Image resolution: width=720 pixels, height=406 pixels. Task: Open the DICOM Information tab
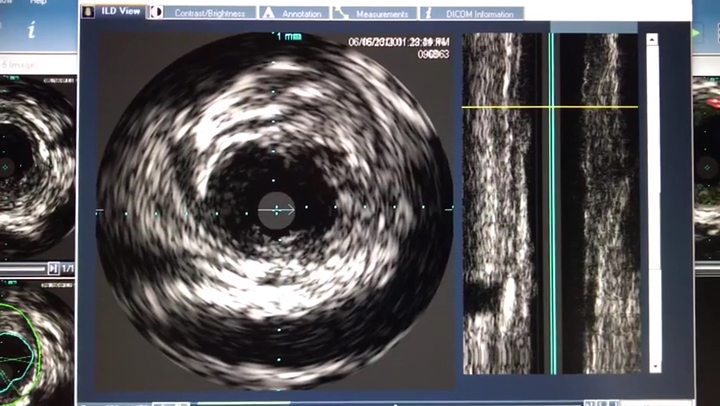point(479,14)
